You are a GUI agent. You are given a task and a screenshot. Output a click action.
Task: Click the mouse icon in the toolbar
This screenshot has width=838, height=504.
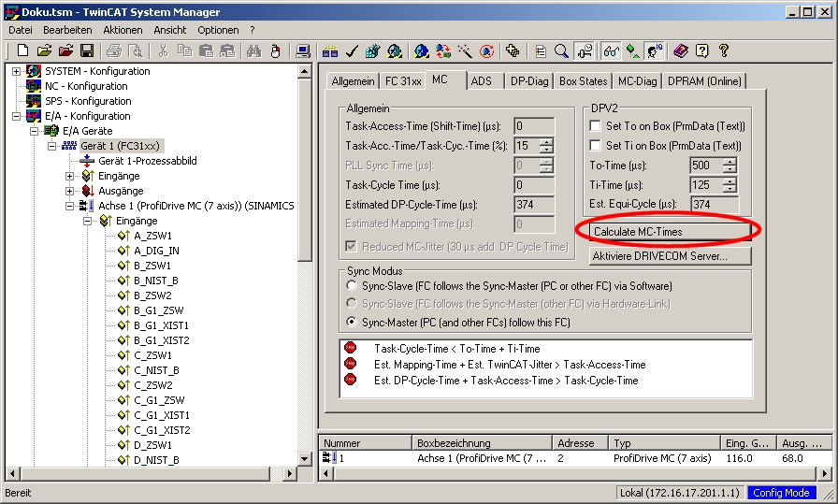pos(275,50)
